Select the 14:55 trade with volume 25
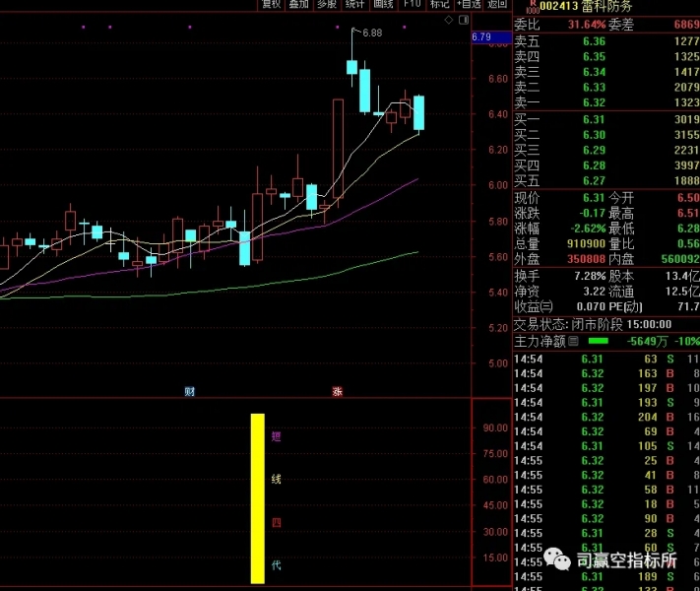This screenshot has height=591, width=700. (606, 460)
